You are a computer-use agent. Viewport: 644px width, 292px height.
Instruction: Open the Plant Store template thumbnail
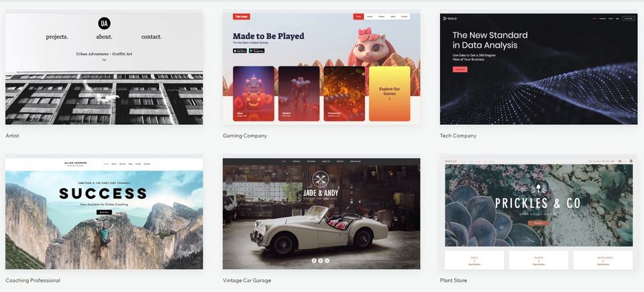pos(539,212)
